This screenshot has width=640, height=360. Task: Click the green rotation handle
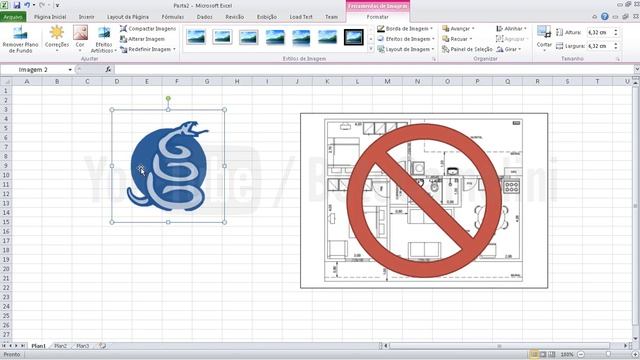(x=168, y=98)
